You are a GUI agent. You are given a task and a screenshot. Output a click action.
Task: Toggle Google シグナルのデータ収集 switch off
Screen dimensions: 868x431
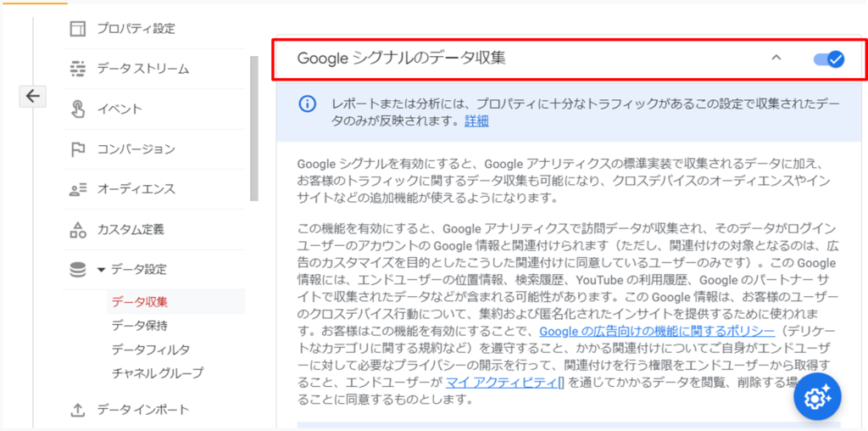(x=829, y=59)
